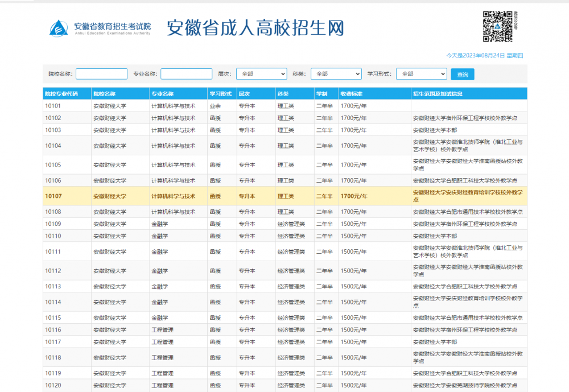Screen dimensions: 569x392
Task: Click 金融学 in row 10109
Action: 160,224
